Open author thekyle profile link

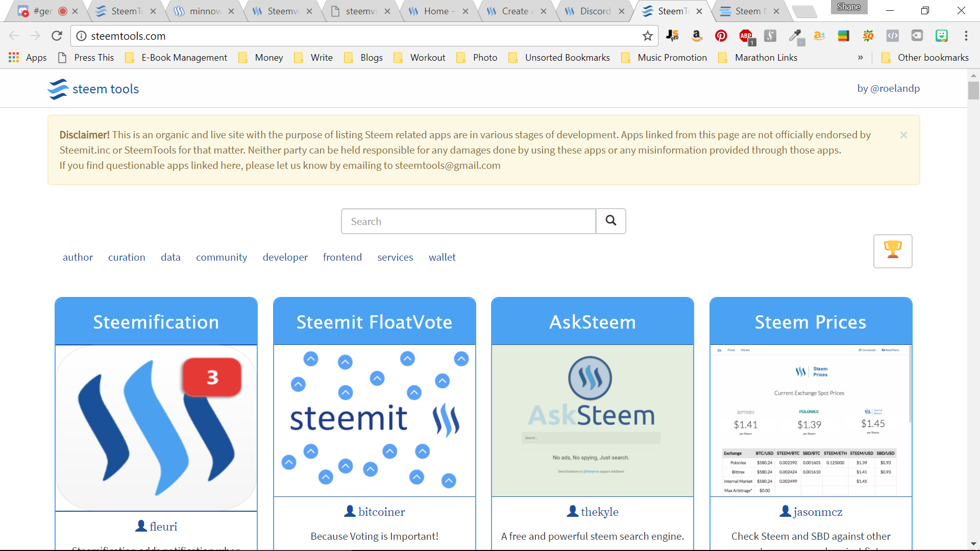599,512
